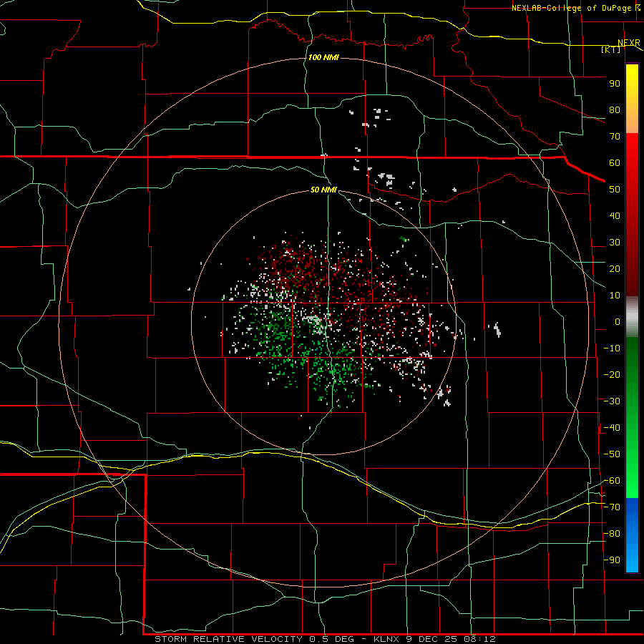This screenshot has height=644, width=644.
Task: Click the positive "50" velocity scale value
Action: pos(615,190)
